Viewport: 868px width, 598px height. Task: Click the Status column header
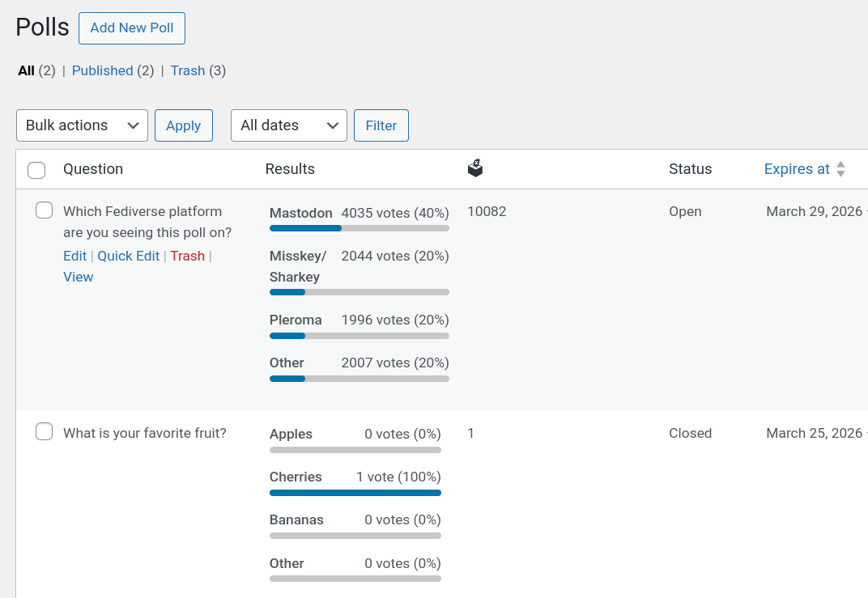pyautogui.click(x=691, y=169)
